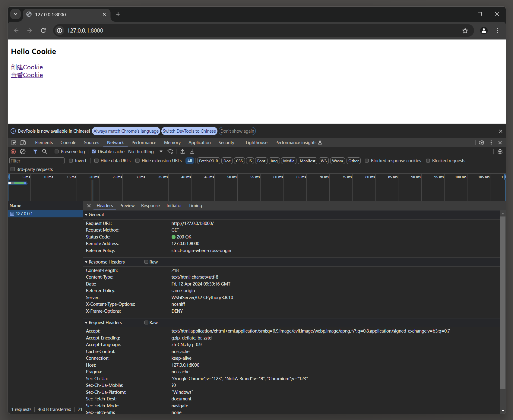Toggle the network filter funnel icon
513x420 pixels.
[x=35, y=152]
